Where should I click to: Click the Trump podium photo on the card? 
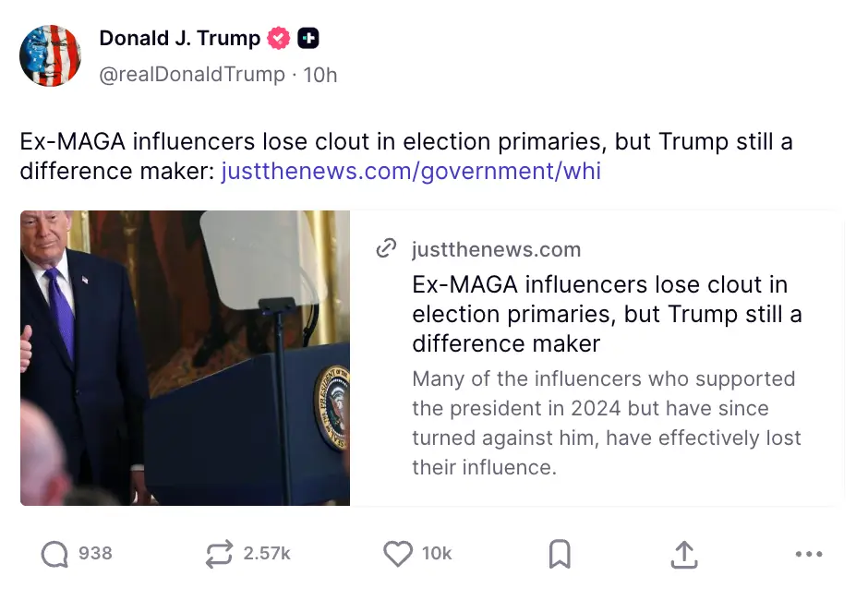(185, 358)
